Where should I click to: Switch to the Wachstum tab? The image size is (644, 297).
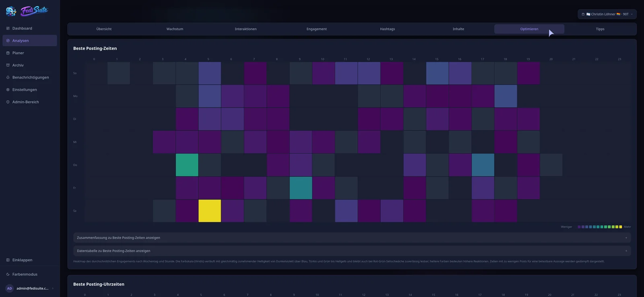pos(175,29)
